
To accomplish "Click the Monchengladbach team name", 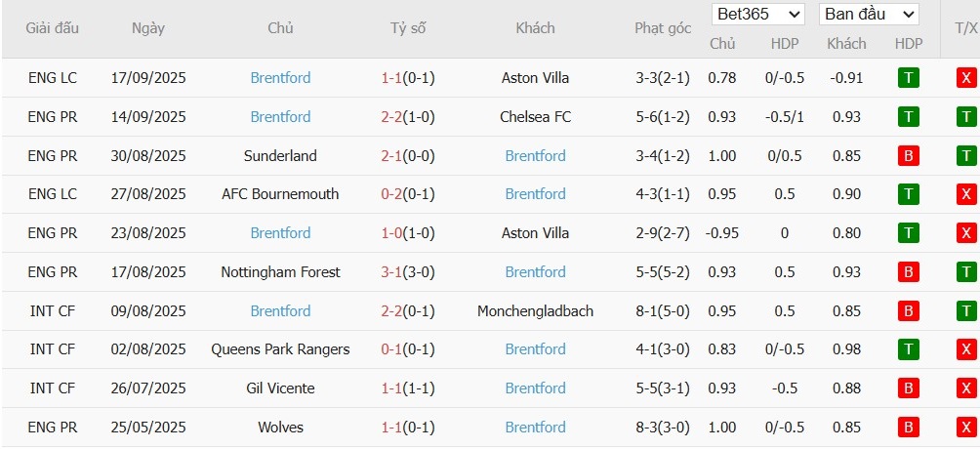I will (535, 310).
